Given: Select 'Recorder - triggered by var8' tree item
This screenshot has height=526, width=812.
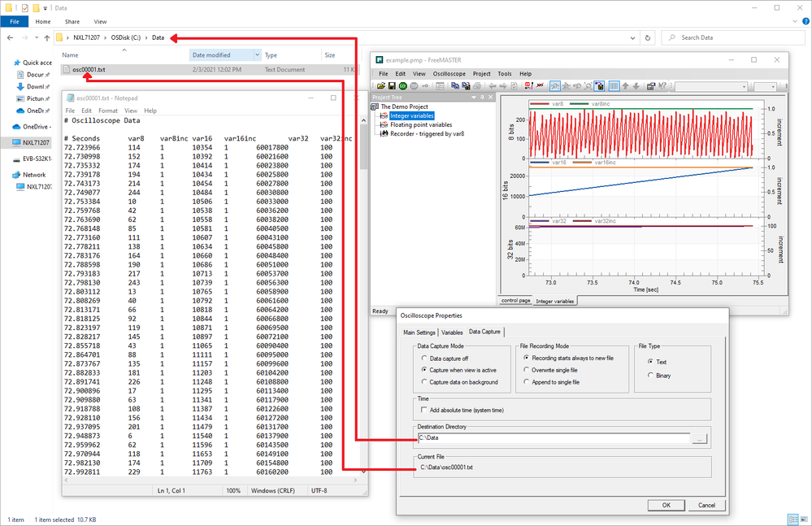Looking at the screenshot, I should pyautogui.click(x=428, y=133).
